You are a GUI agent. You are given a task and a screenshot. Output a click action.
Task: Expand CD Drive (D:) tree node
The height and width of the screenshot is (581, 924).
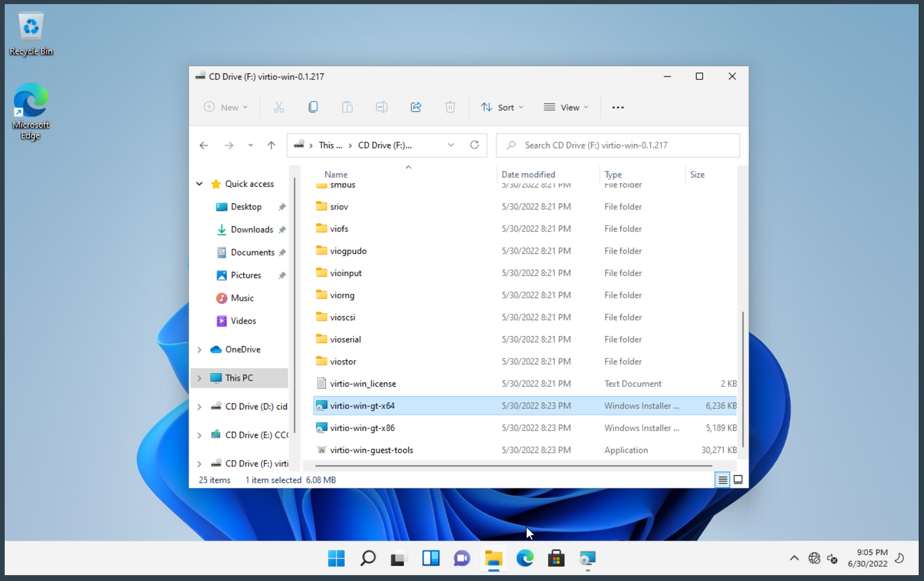(x=200, y=407)
